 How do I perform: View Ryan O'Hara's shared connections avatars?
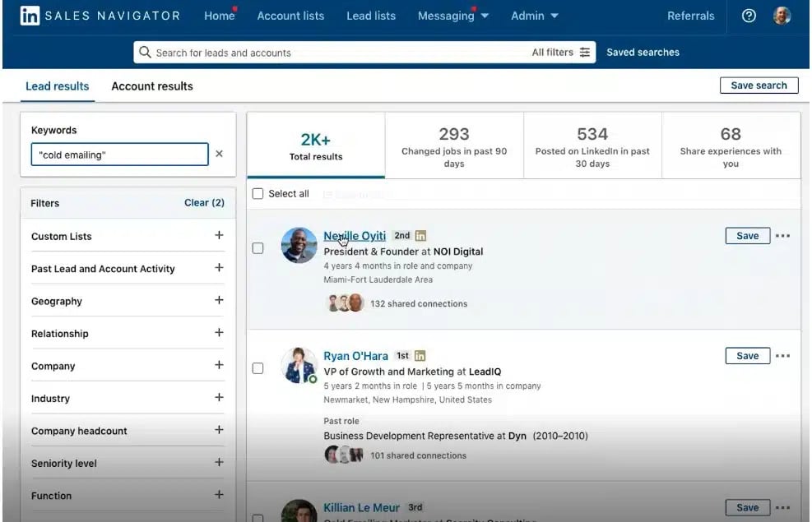(344, 455)
